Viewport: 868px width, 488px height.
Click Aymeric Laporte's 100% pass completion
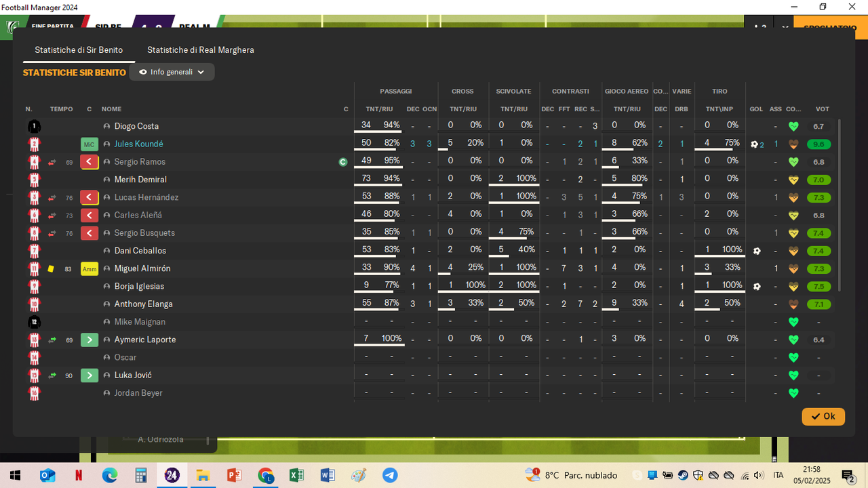[391, 339]
